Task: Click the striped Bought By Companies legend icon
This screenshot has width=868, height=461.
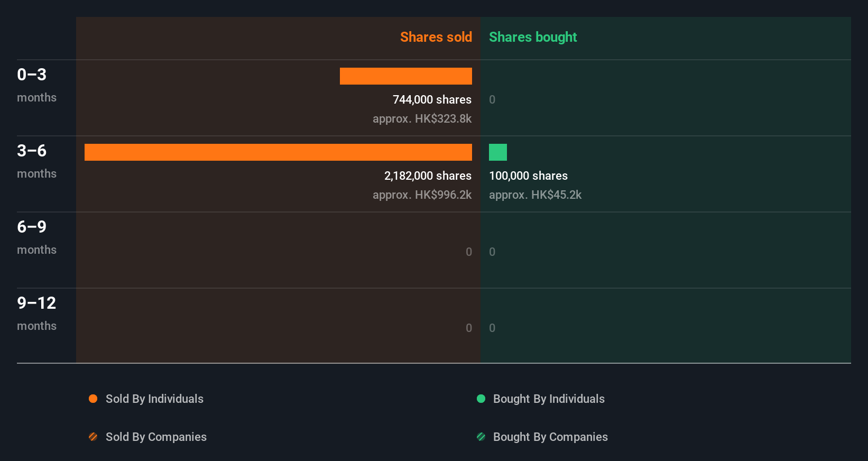Action: [481, 437]
